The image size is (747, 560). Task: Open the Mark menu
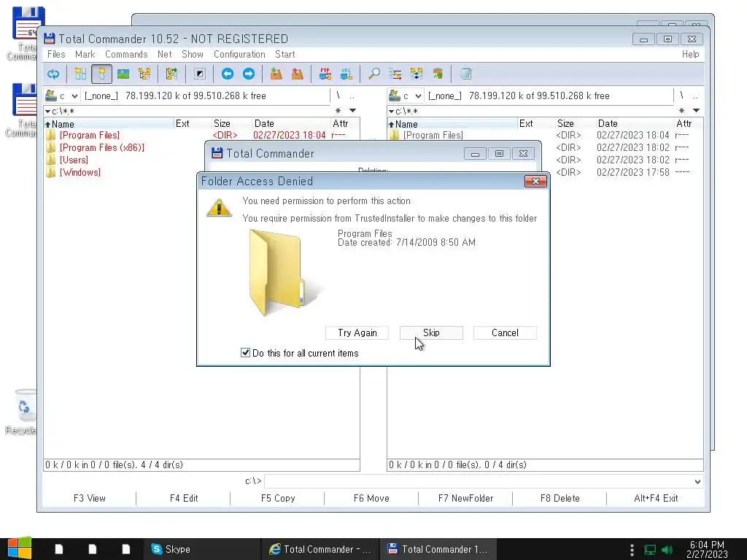[x=85, y=54]
